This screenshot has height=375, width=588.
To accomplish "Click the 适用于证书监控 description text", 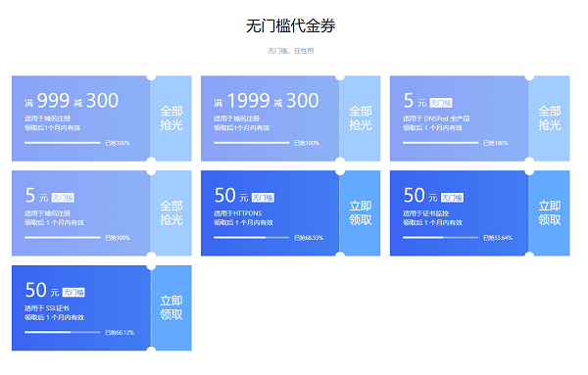I will [425, 213].
